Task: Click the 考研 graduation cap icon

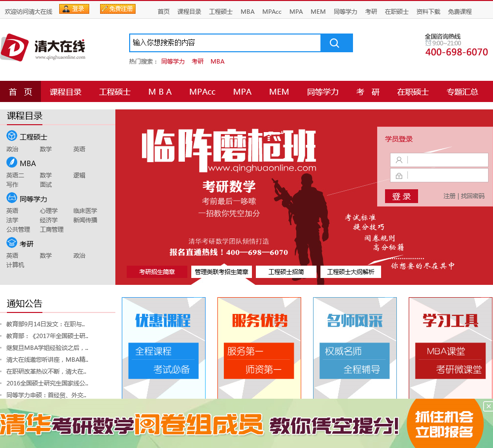Action: pyautogui.click(x=12, y=242)
